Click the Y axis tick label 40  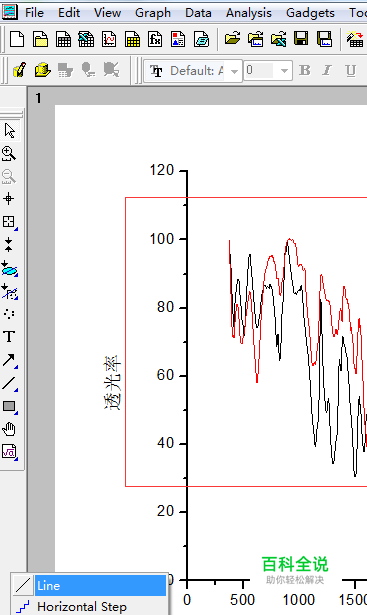point(165,443)
